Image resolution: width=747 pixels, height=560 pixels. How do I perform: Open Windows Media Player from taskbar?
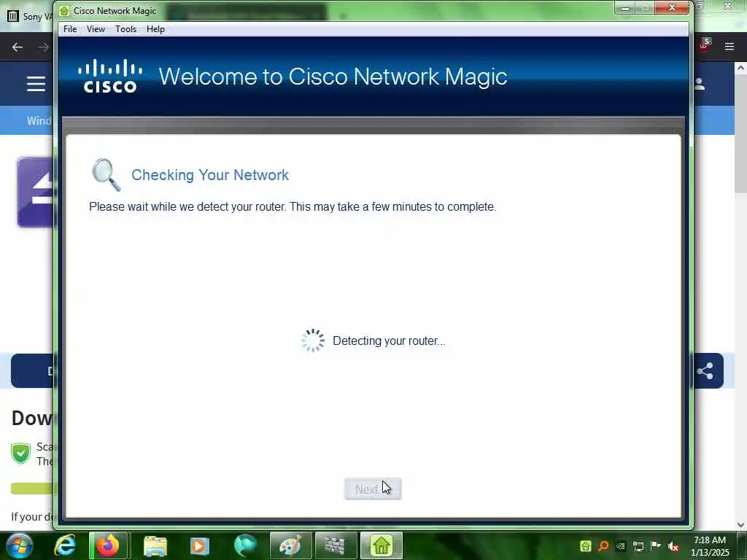point(199,545)
